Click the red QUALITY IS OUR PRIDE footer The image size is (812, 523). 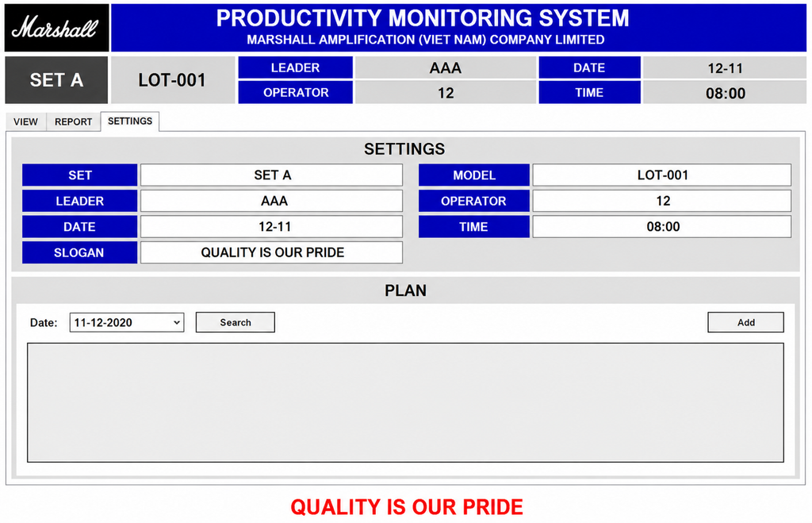pyautogui.click(x=407, y=507)
